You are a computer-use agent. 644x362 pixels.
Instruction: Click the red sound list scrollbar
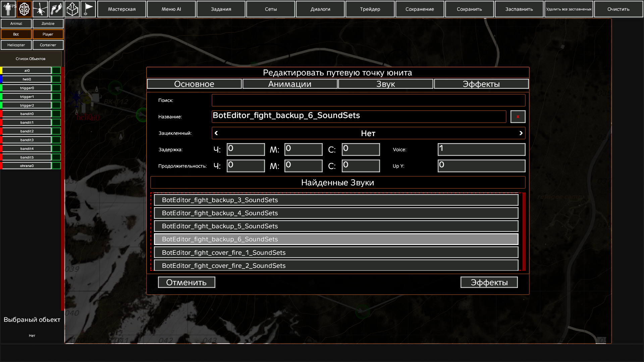click(524, 231)
